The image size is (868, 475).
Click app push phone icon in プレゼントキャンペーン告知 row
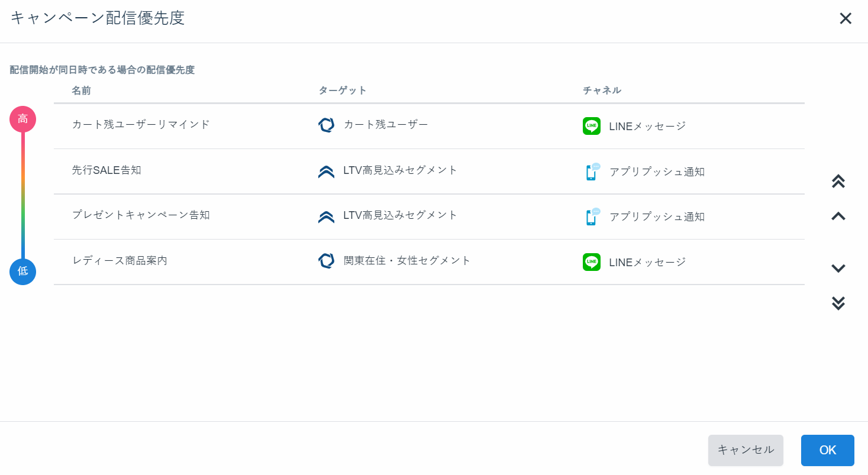(592, 217)
